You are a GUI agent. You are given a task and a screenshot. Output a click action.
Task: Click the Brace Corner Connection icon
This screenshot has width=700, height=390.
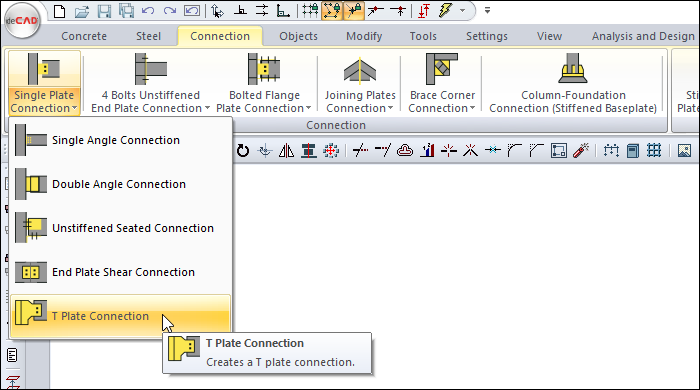[x=442, y=69]
